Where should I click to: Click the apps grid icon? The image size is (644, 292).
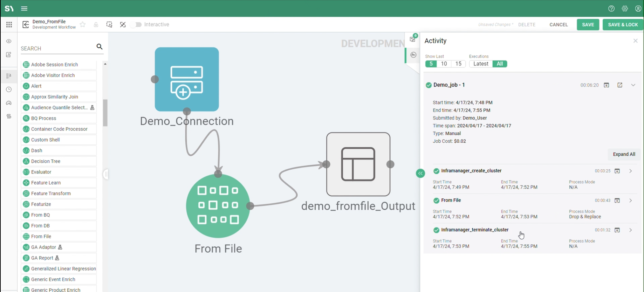click(9, 25)
